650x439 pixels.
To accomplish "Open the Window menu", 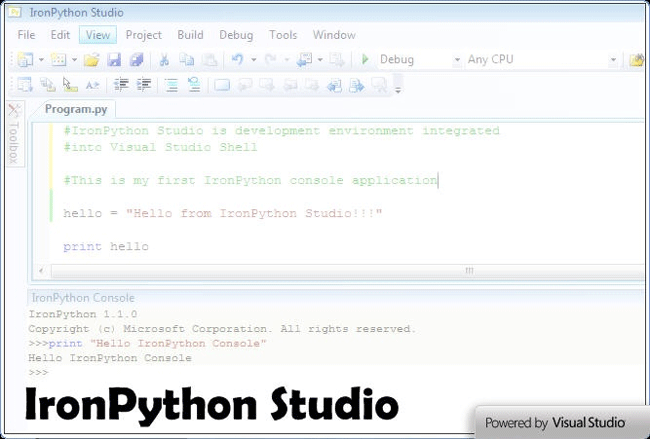I will click(334, 35).
